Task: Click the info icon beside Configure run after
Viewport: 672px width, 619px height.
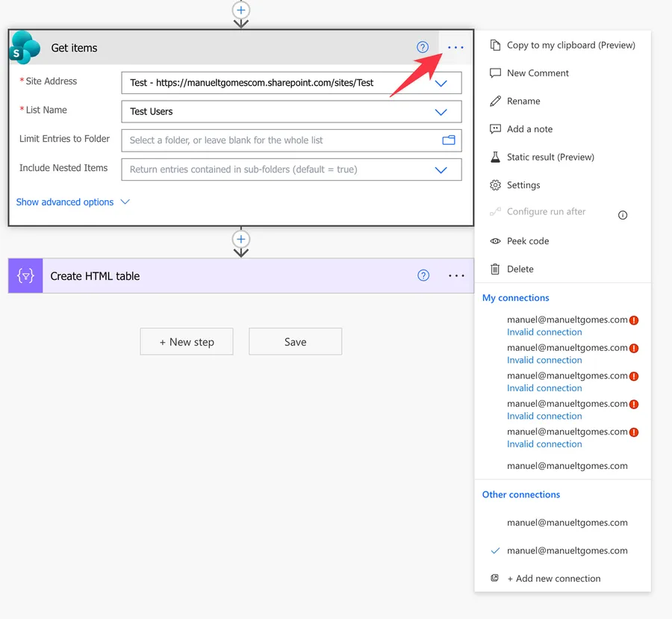Action: tap(623, 215)
